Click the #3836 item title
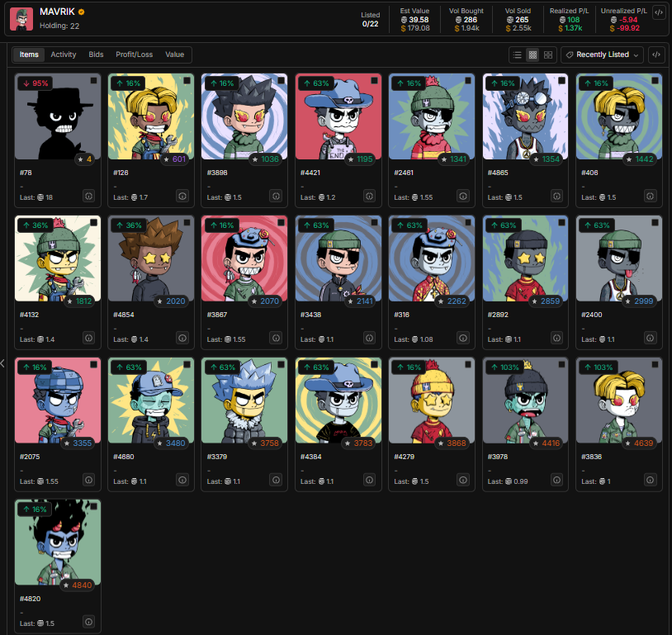Viewport: 672px width, 635px height. [591, 457]
